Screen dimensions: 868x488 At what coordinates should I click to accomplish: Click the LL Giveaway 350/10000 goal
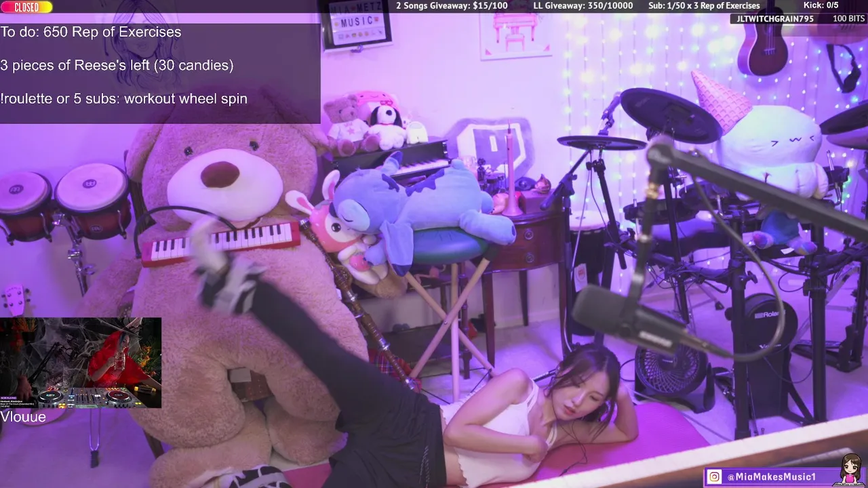[x=583, y=5]
